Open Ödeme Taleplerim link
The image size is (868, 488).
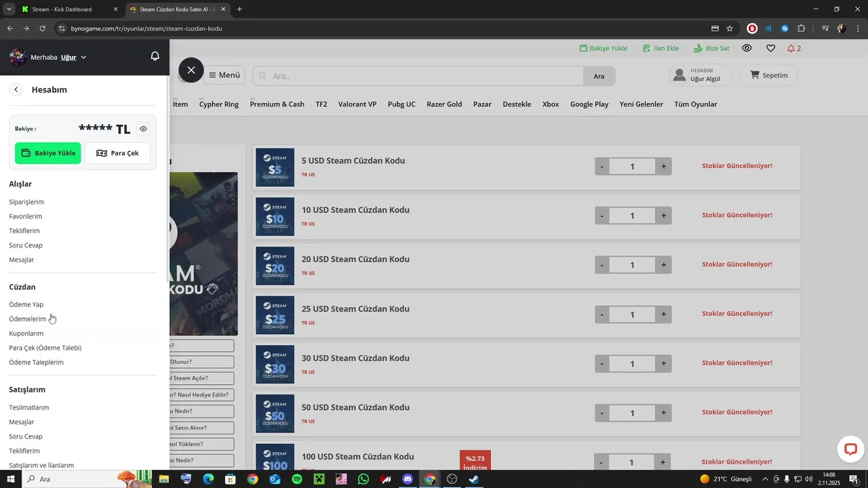click(x=37, y=362)
